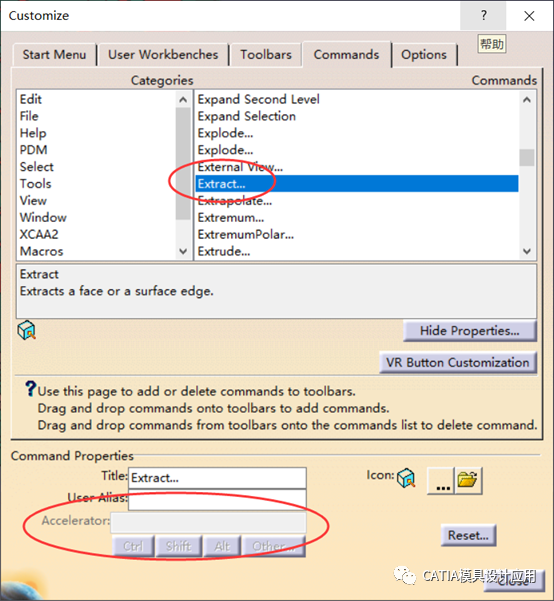
Task: Click the Commands list scroll-up arrow
Action: coord(527,100)
